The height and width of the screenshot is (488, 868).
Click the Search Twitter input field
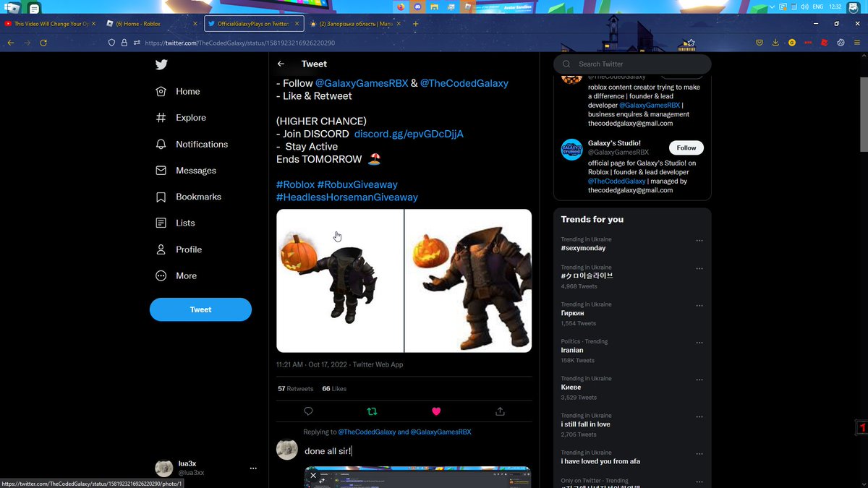[x=632, y=64]
